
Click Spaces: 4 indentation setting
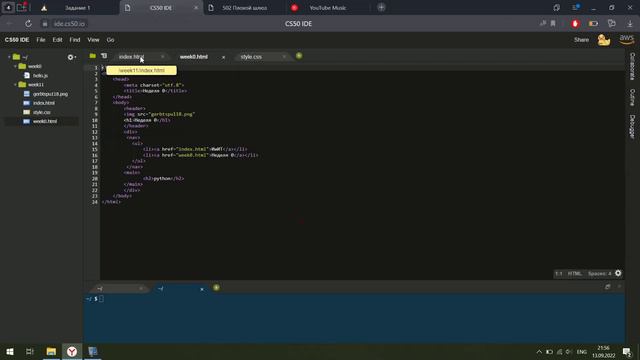[600, 273]
